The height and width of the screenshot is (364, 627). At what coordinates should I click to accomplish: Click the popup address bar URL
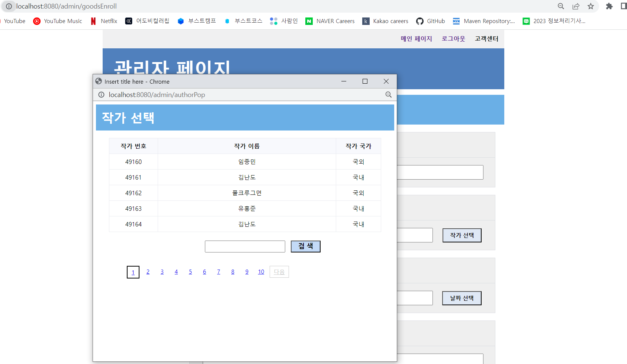tap(157, 95)
